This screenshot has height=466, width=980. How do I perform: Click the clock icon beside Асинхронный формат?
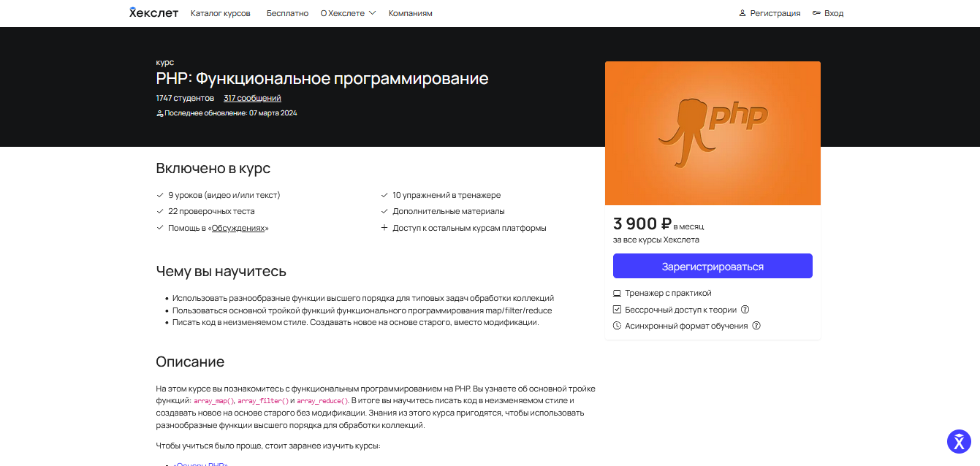click(x=617, y=326)
